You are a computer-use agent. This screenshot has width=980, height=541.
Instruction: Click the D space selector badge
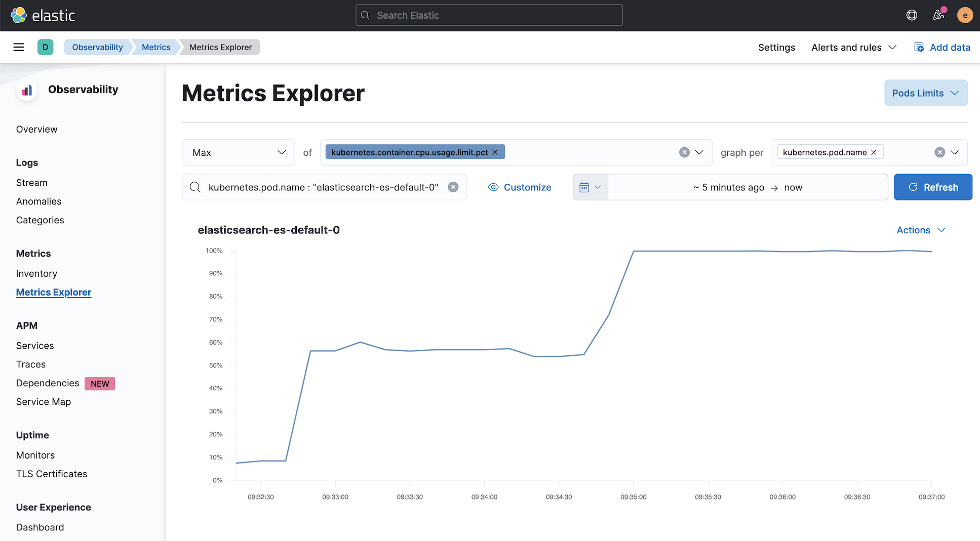point(45,47)
